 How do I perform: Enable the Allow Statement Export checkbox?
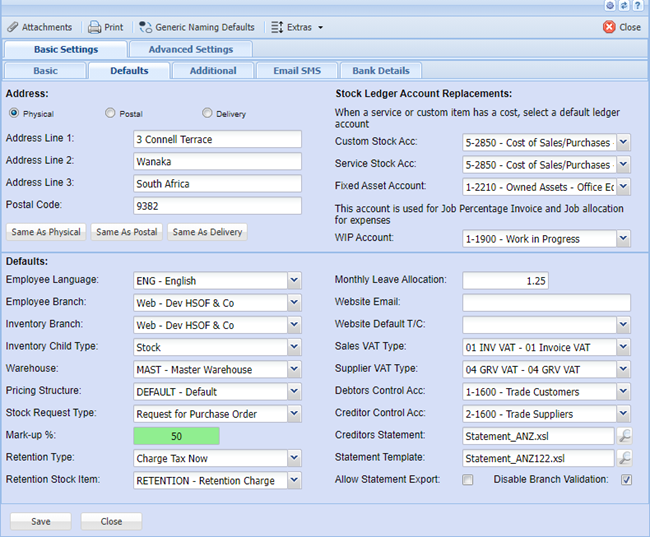click(x=468, y=480)
